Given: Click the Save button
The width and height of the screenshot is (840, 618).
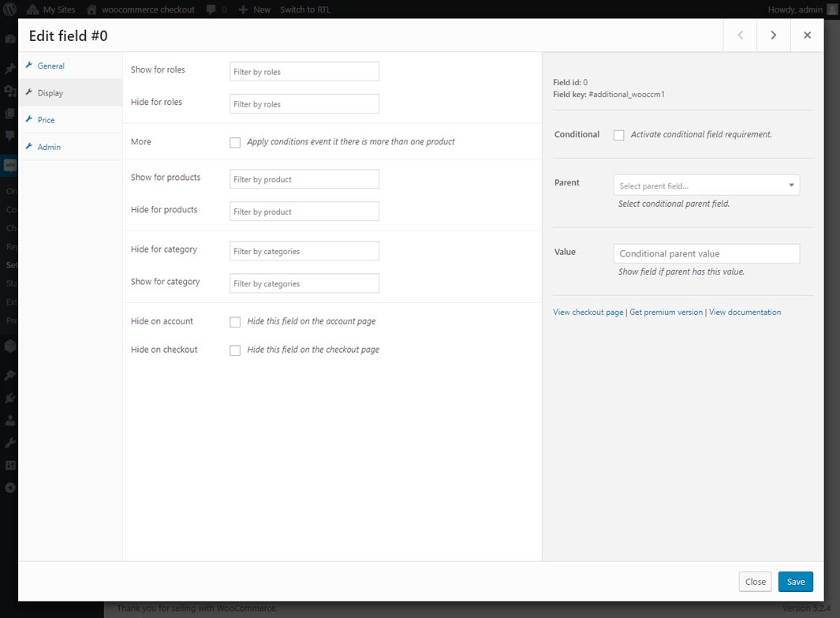Looking at the screenshot, I should tap(795, 582).
